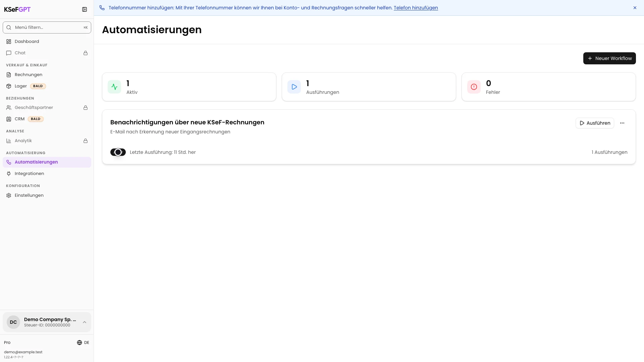Run workflow with Ausführen button
This screenshot has width=644, height=362.
click(595, 123)
